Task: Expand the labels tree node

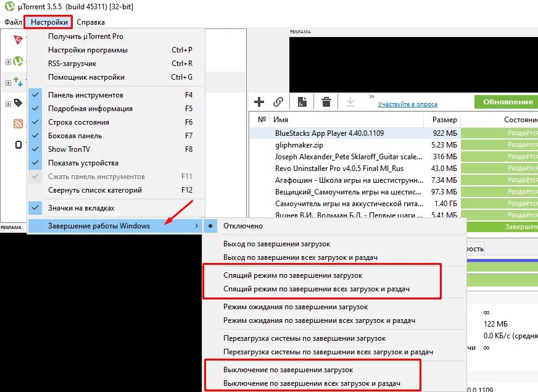Action: point(8,104)
